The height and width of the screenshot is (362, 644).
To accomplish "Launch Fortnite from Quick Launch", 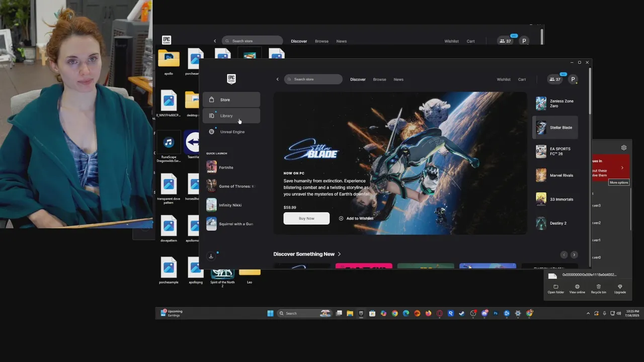I will click(231, 167).
